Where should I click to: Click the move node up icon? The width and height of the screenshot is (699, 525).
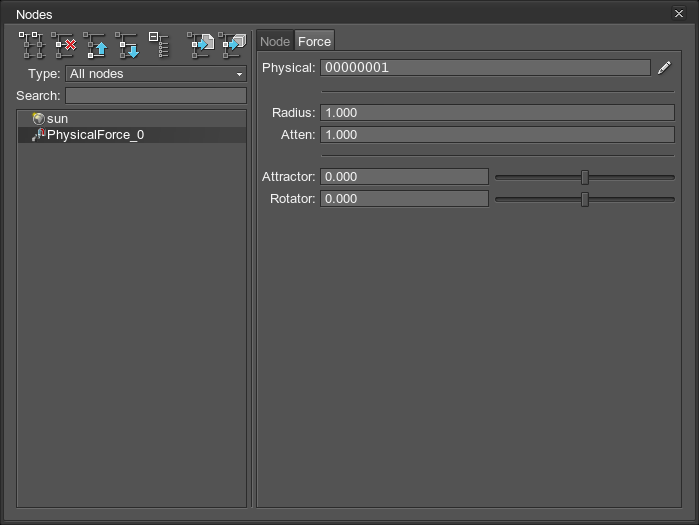[96, 45]
